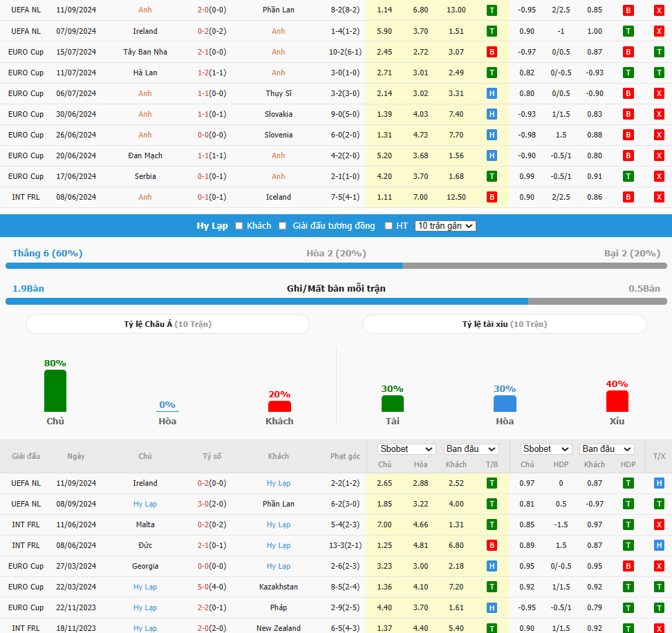The height and width of the screenshot is (633, 672).
Task: Click the red B badge in the Georgia row
Action: tap(628, 566)
